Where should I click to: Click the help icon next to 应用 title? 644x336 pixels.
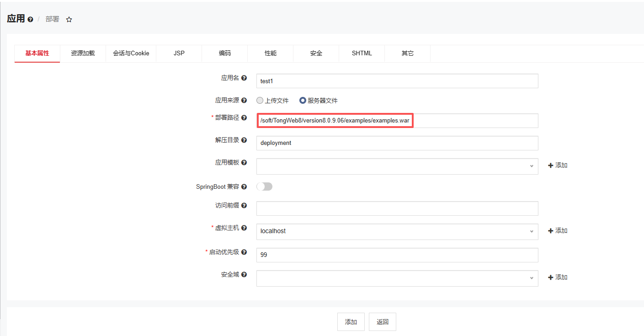click(30, 20)
